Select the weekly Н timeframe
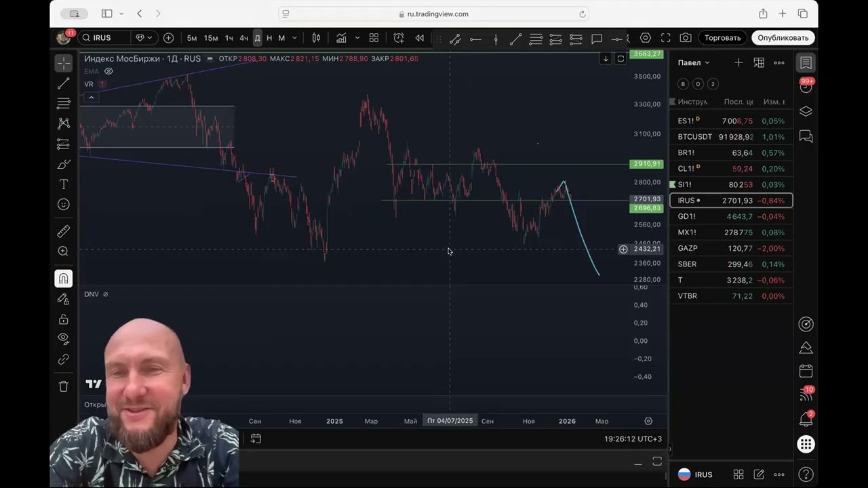Screen dimensions: 868x488 [269, 38]
